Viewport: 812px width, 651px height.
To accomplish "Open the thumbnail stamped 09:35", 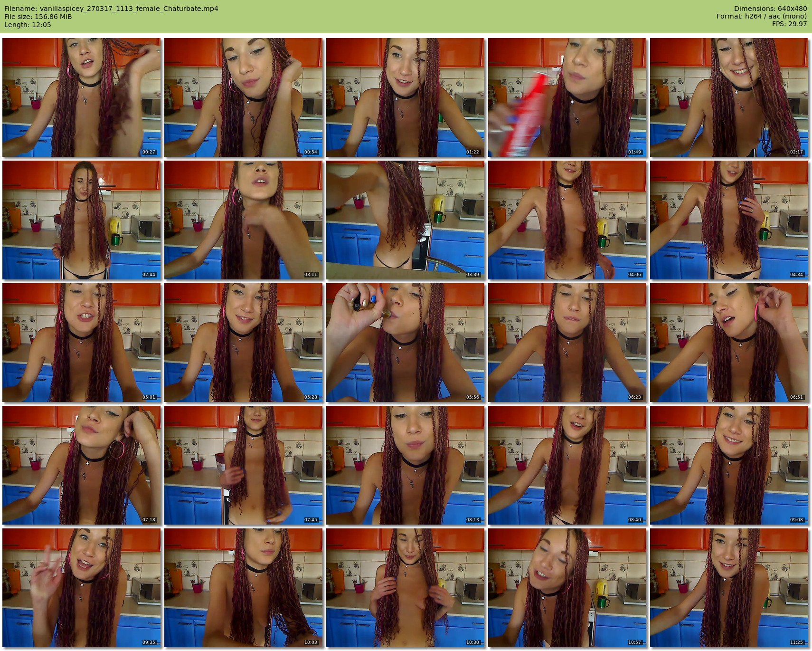I will point(82,588).
